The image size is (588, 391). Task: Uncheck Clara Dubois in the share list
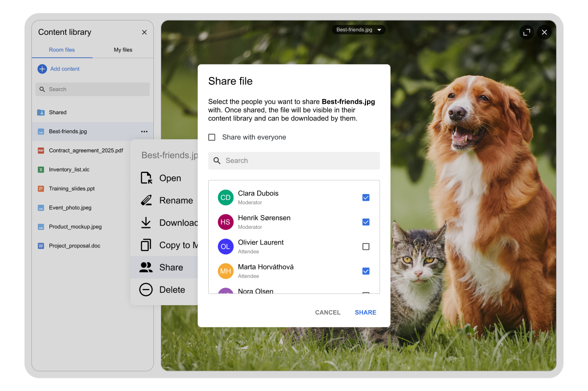click(366, 197)
